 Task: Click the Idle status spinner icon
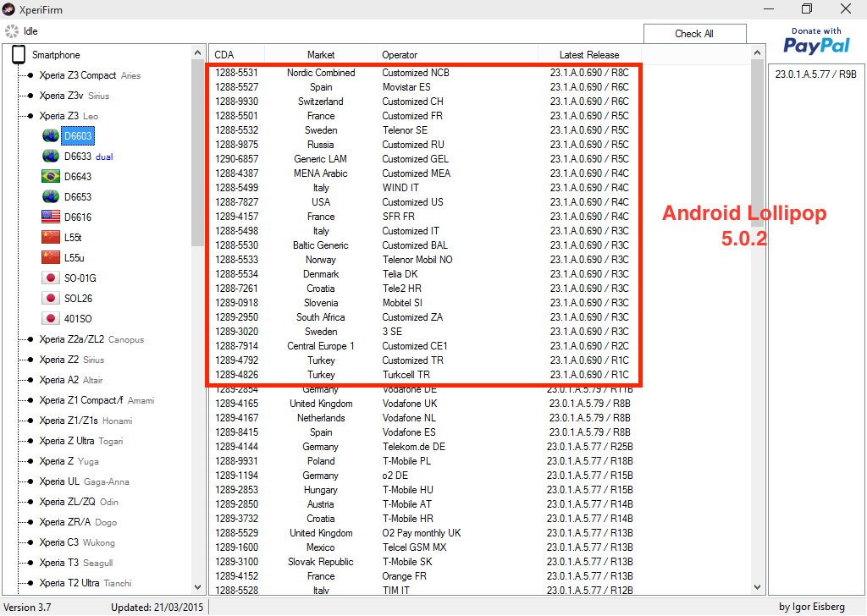tap(12, 31)
